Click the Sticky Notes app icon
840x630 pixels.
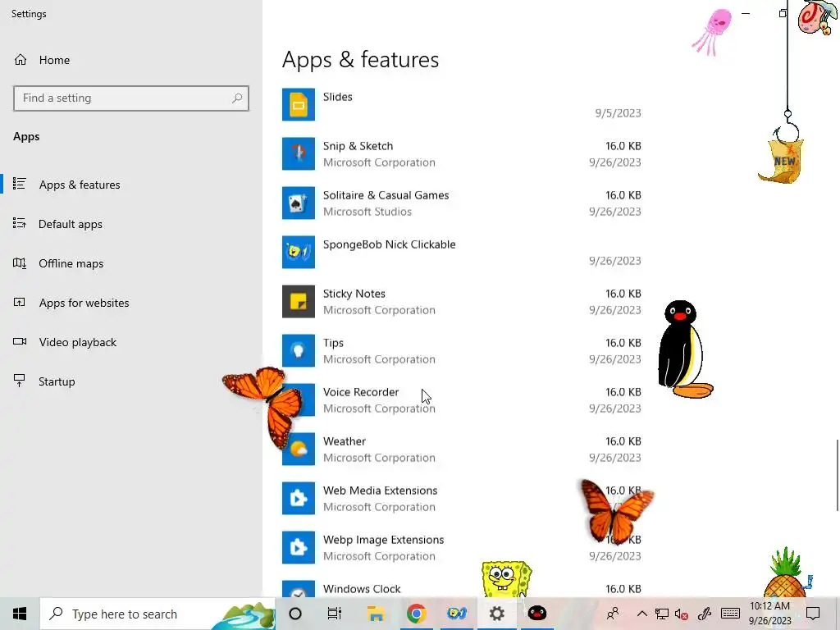tap(299, 301)
